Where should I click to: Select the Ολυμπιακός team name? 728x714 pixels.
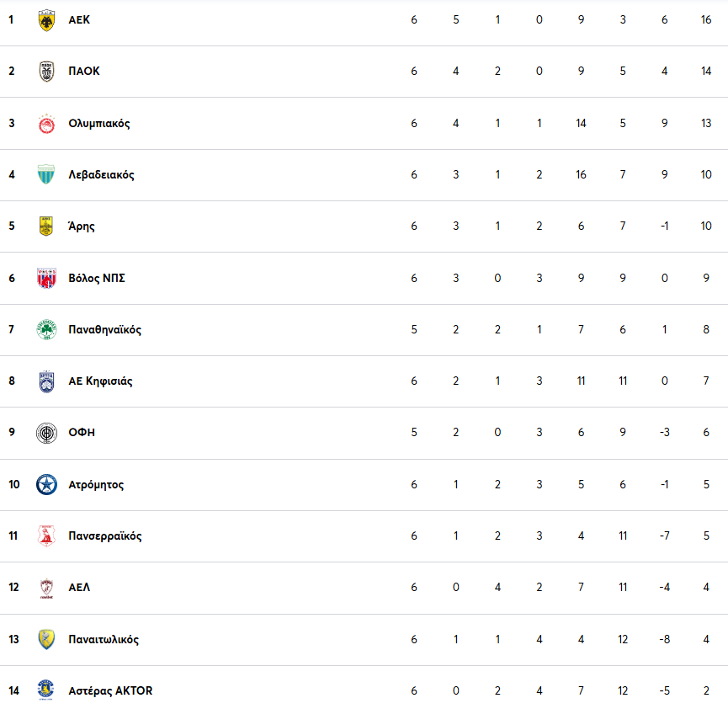pyautogui.click(x=98, y=124)
